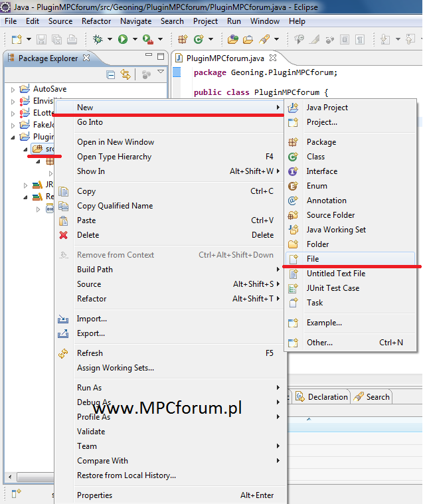This screenshot has height=504, width=423.
Task: Click the Run External Tools icon
Action: 148,40
